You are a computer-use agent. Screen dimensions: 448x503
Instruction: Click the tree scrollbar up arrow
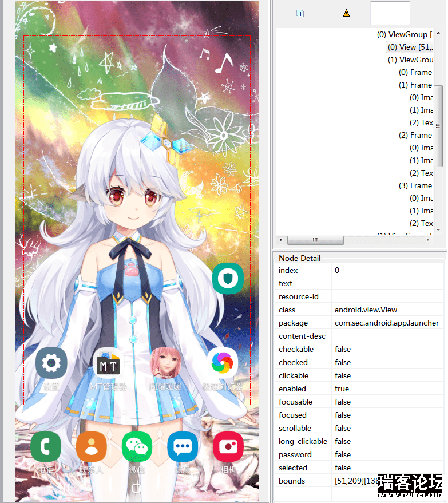coord(438,33)
